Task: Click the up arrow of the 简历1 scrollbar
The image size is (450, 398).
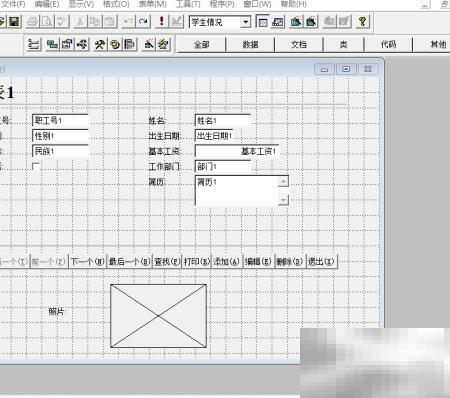Action: pos(283,181)
